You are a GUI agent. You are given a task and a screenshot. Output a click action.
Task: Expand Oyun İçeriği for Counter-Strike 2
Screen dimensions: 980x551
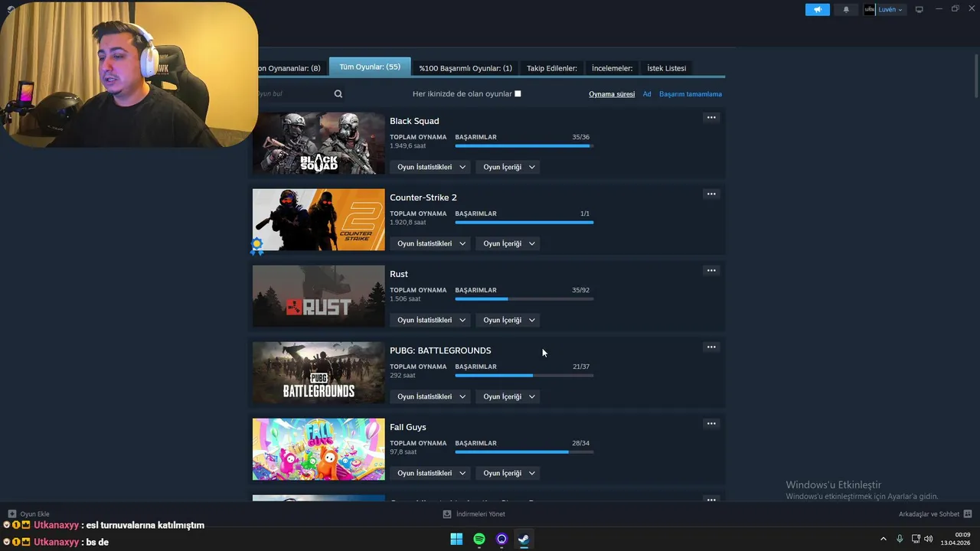[509, 243]
